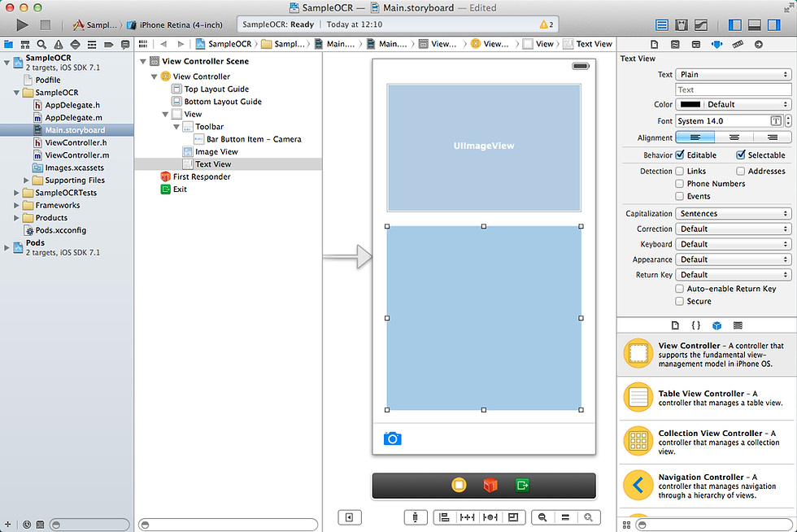Toggle the left Navigator pane
The image size is (797, 532).
[735, 25]
